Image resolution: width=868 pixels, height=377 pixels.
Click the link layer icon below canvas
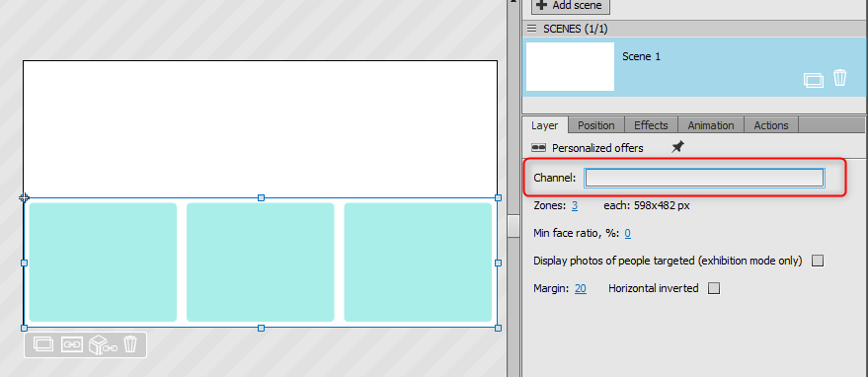pos(71,344)
